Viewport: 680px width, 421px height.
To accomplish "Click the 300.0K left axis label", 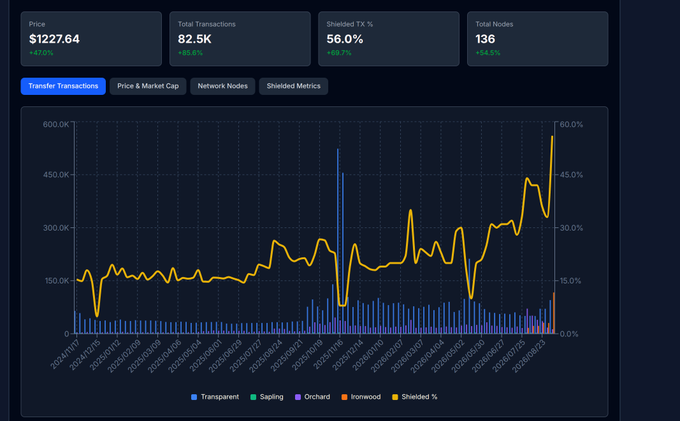I will point(56,228).
